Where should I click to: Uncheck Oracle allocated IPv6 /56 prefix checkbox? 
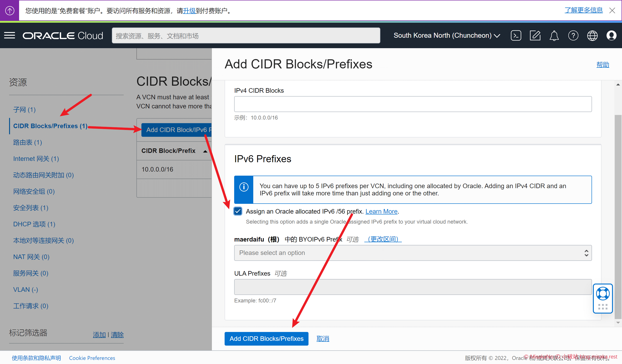[x=238, y=211]
